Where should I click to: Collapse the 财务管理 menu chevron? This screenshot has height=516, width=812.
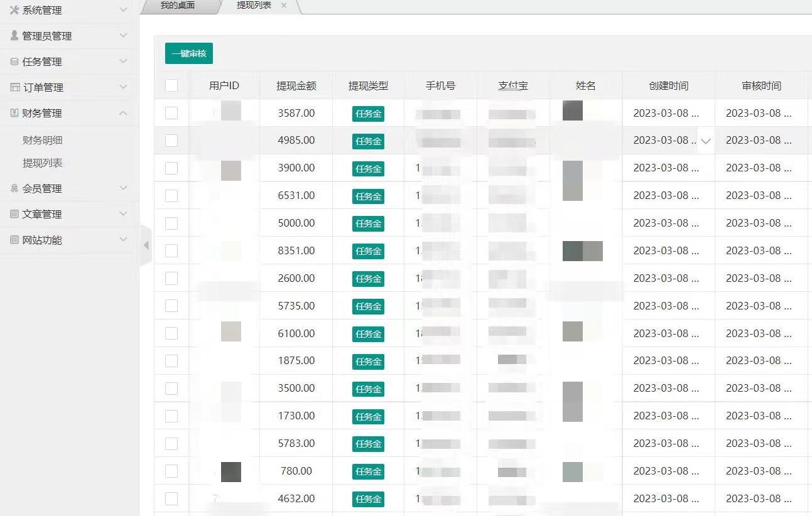tap(123, 113)
